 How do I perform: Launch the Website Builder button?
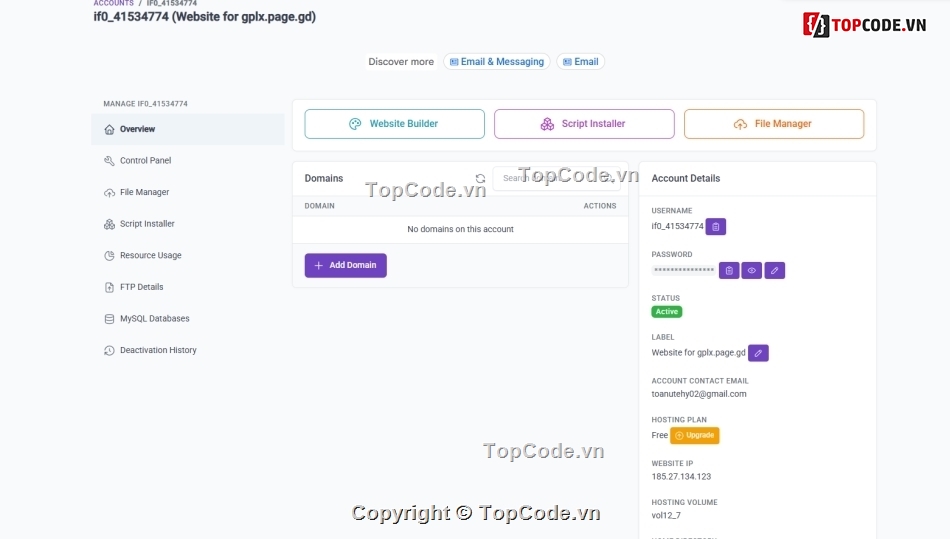pos(394,124)
